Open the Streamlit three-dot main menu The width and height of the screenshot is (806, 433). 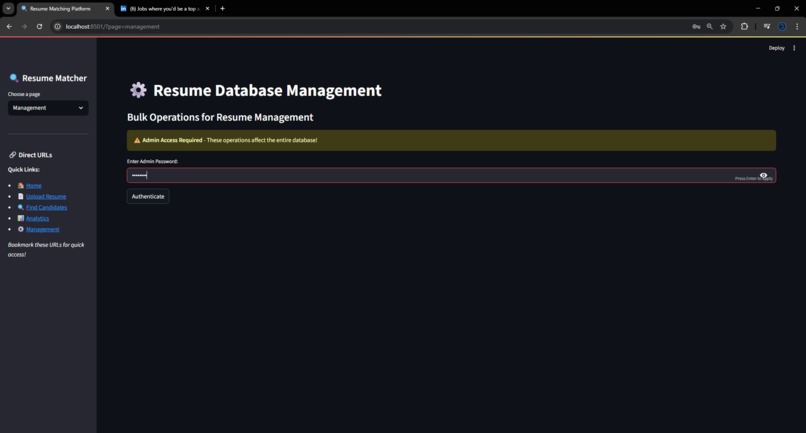(794, 48)
